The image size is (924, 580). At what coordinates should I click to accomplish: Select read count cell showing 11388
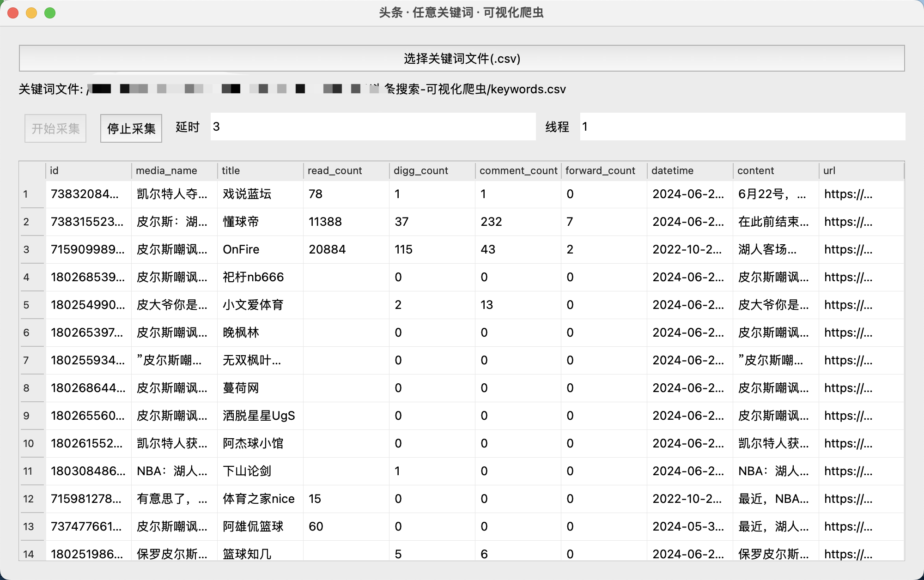tap(346, 222)
